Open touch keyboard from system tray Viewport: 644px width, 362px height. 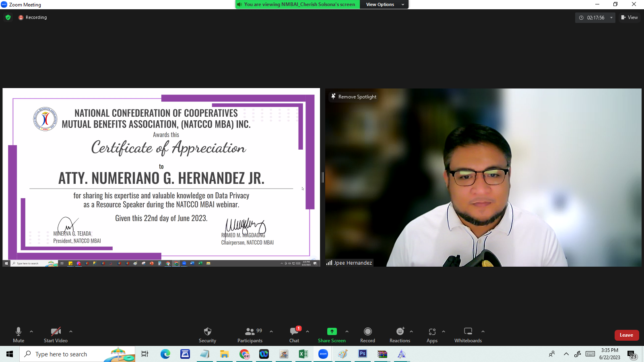tap(590, 354)
